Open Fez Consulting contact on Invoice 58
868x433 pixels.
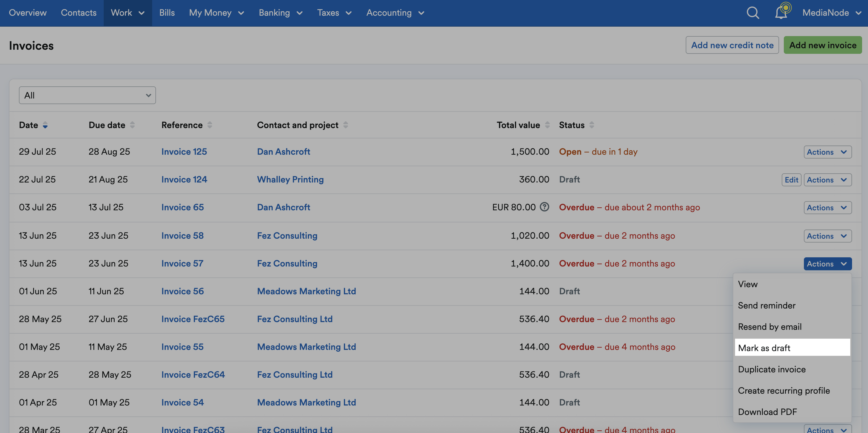pyautogui.click(x=287, y=235)
